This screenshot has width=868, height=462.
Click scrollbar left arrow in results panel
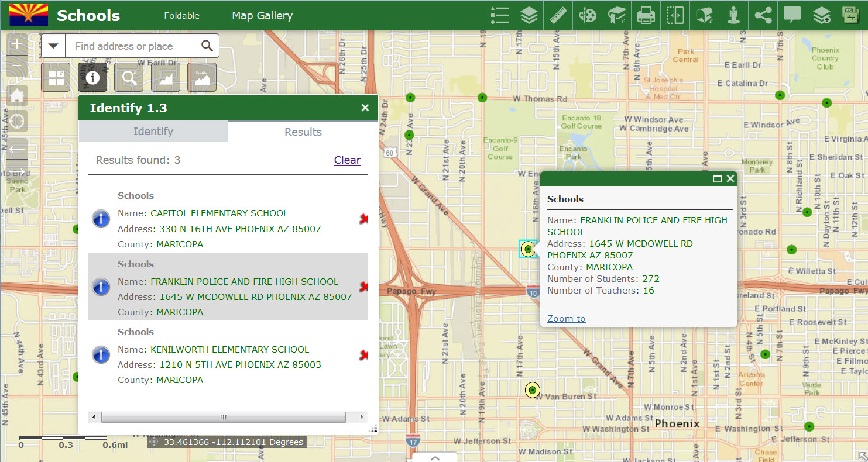pyautogui.click(x=94, y=417)
